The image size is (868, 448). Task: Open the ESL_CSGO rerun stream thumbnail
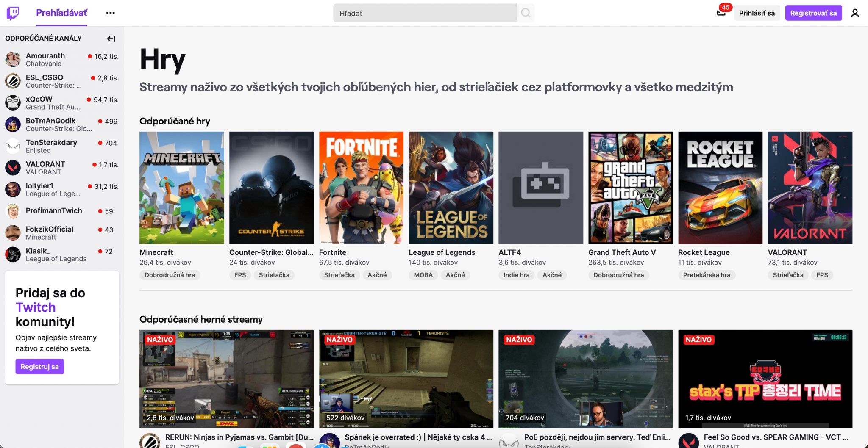[227, 379]
